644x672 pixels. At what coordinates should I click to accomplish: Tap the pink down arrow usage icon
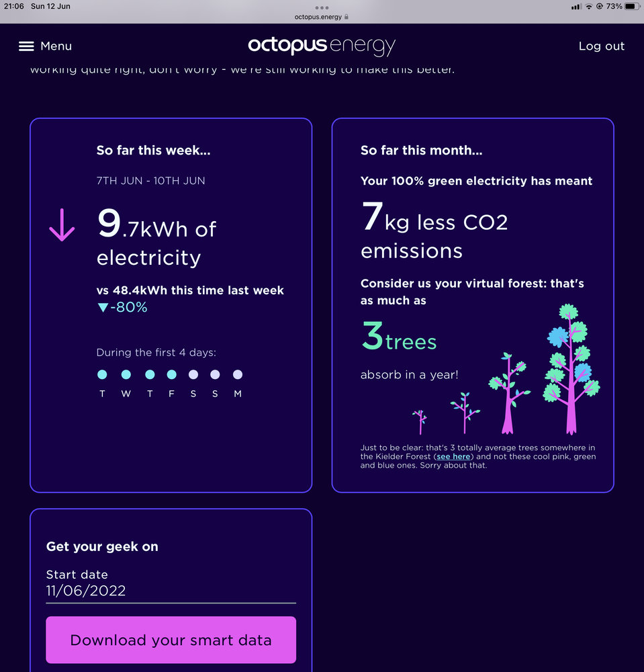point(62,225)
